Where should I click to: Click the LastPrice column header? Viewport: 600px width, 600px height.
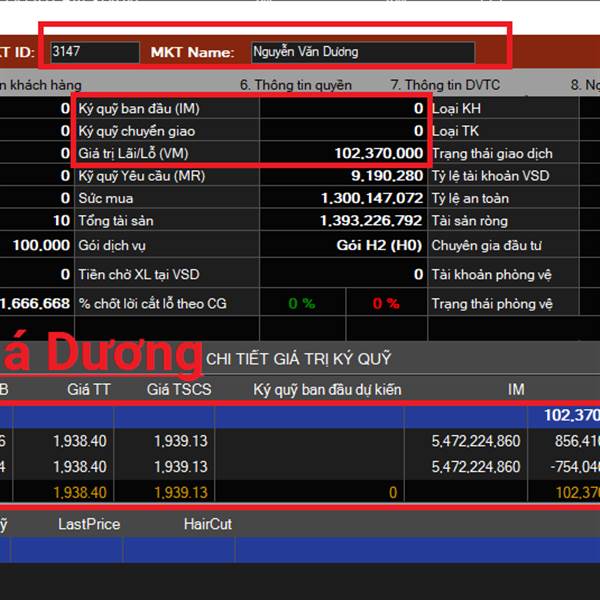tap(89, 523)
